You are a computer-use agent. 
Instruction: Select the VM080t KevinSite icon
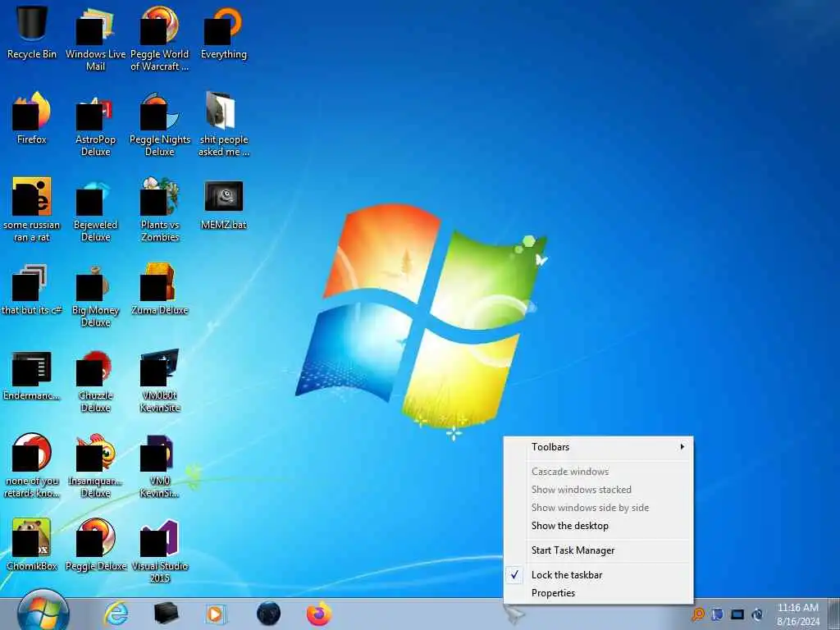[x=160, y=379]
